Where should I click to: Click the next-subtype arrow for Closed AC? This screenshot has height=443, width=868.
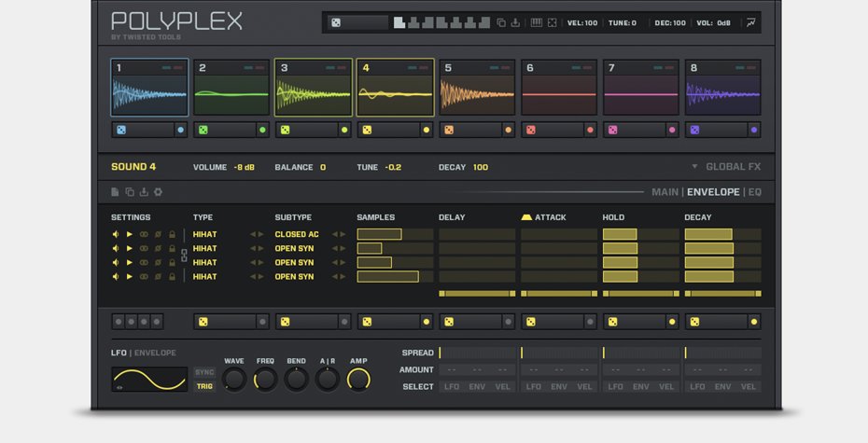point(343,235)
